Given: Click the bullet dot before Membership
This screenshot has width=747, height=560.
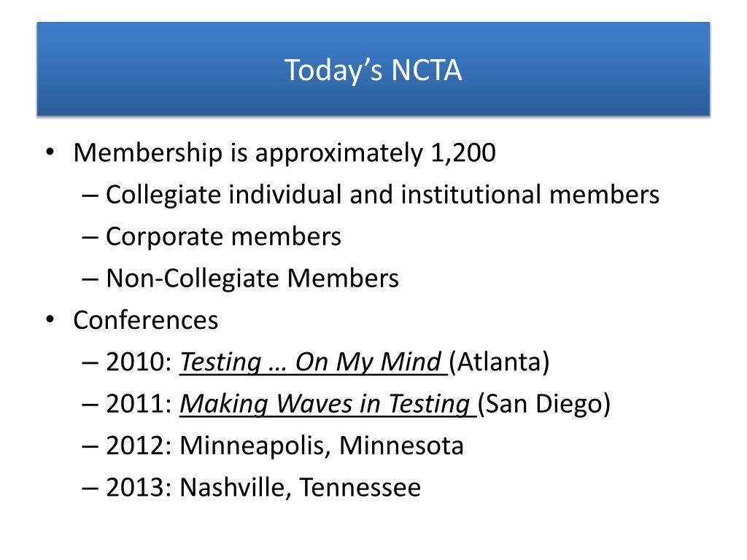Looking at the screenshot, I should (50, 153).
